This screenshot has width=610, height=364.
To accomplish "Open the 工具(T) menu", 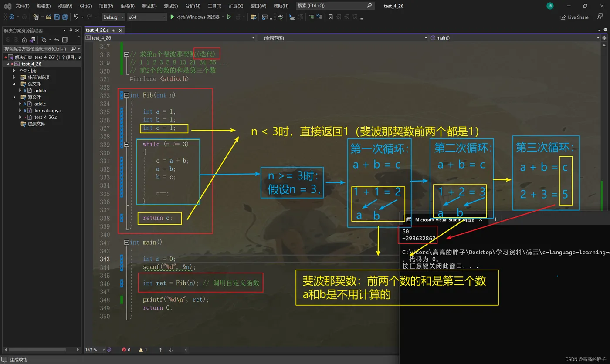I will [x=214, y=6].
